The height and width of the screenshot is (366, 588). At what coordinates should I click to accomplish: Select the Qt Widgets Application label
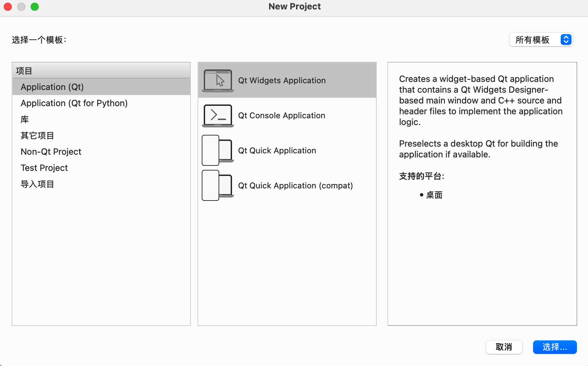click(282, 81)
